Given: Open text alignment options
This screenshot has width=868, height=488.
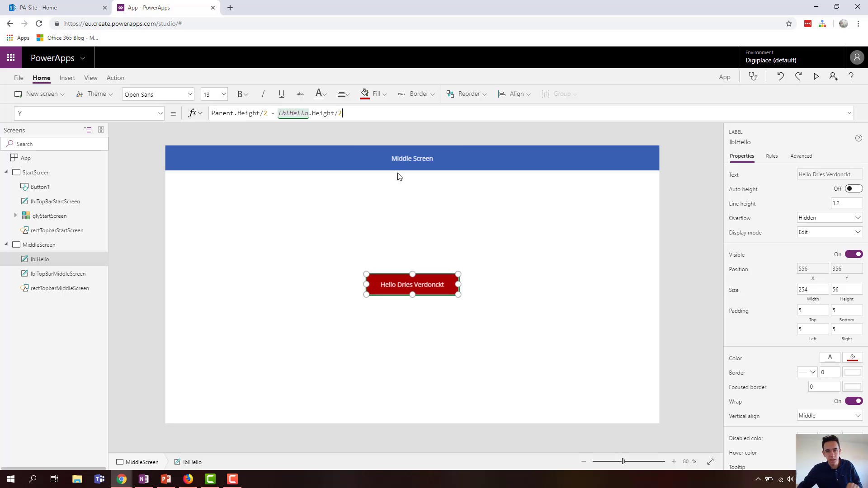Looking at the screenshot, I should [344, 94].
